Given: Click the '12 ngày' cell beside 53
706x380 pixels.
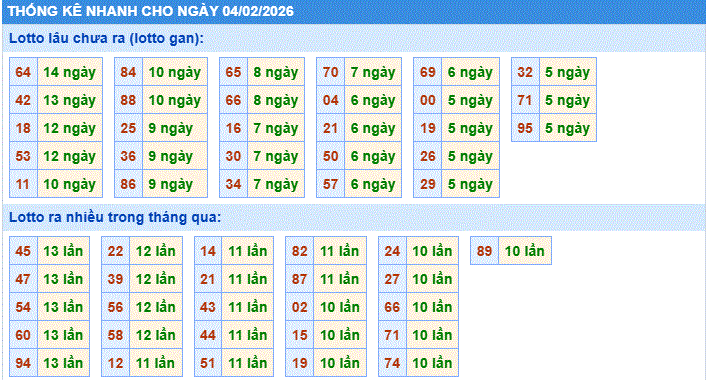Looking at the screenshot, I should (x=70, y=156).
